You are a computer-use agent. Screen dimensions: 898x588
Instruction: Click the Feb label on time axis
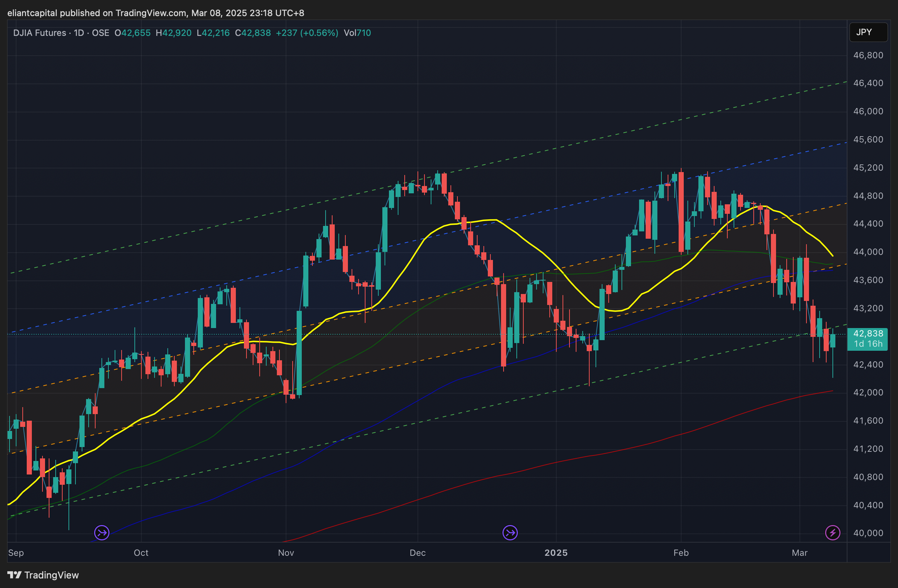pyautogui.click(x=681, y=552)
